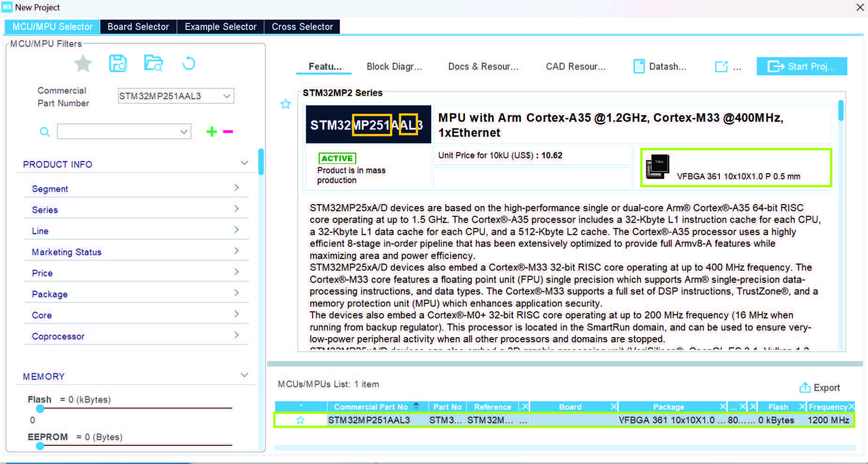Click the 1200 MHz frequency cell
868x464 pixels.
click(828, 420)
